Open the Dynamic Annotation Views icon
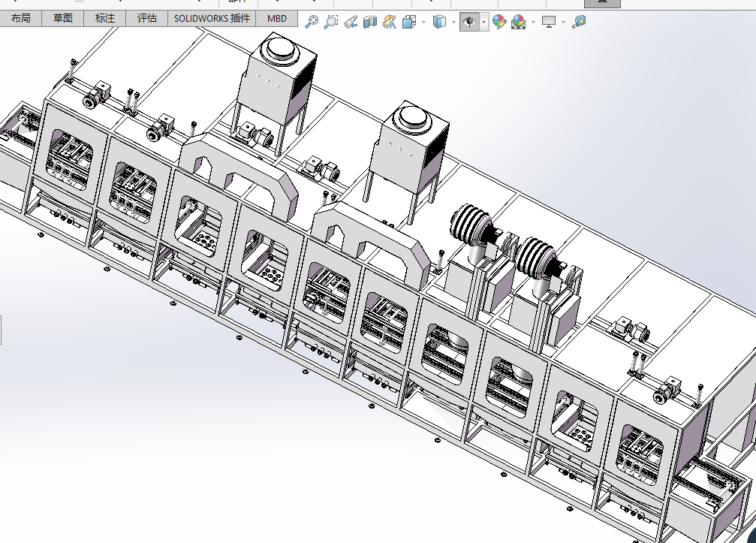 coord(389,23)
